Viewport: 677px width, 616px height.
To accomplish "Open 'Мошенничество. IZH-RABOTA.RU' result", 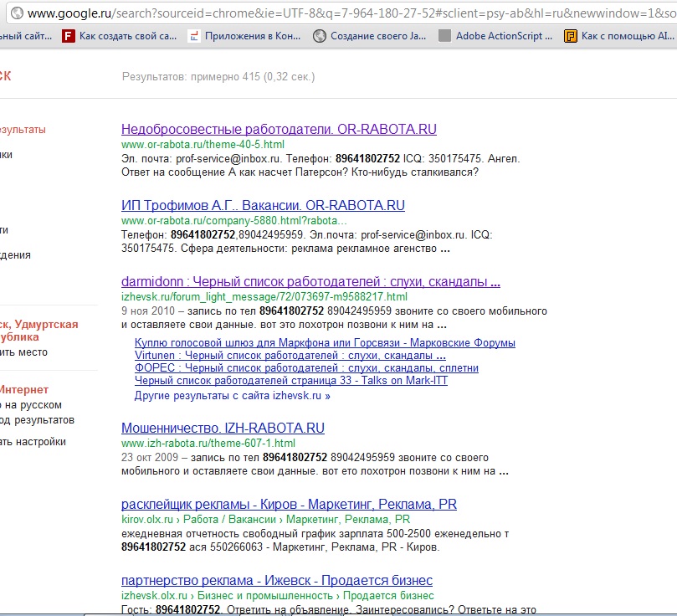I will [x=223, y=429].
